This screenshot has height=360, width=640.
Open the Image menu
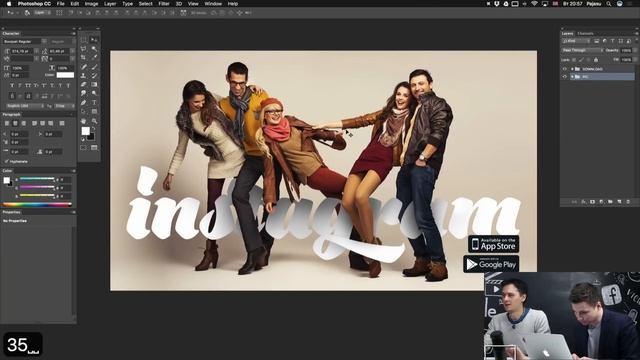click(91, 4)
